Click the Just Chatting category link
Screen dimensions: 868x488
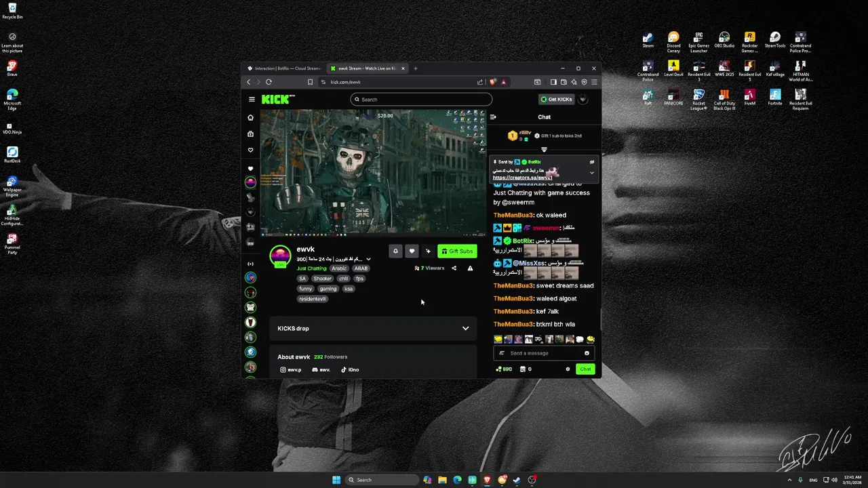tap(311, 268)
